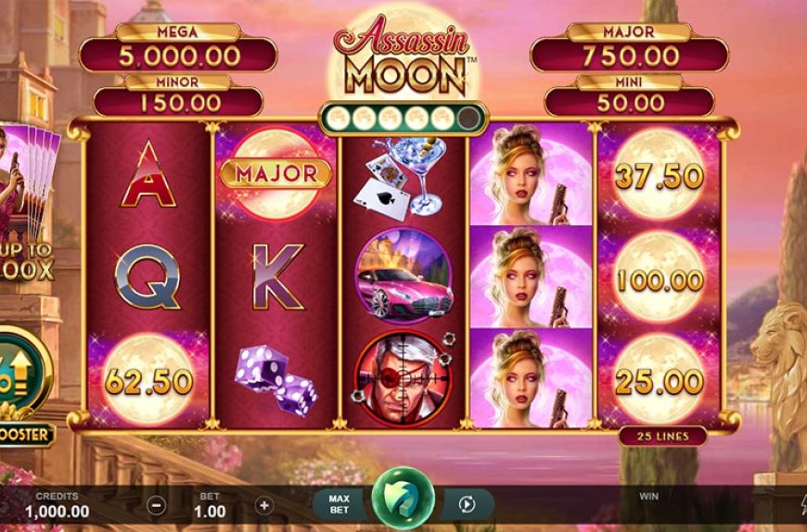The width and height of the screenshot is (807, 532).
Task: Click the green spin button
Action: [403, 498]
